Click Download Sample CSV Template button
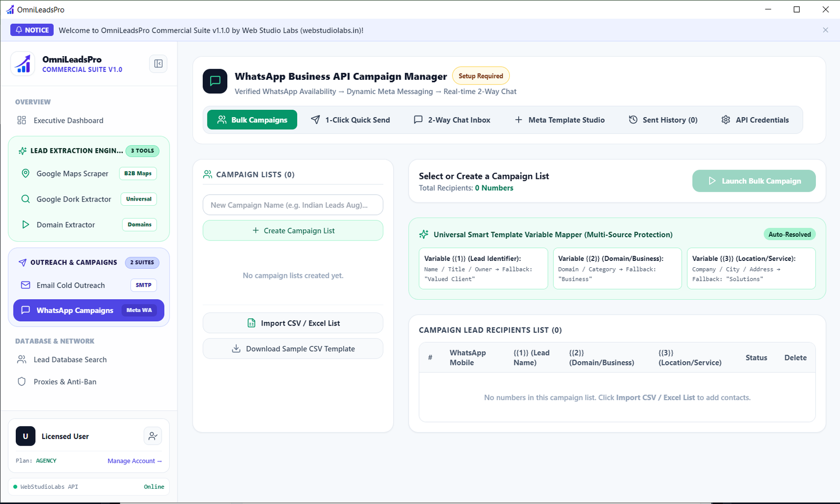Screen dimensions: 840x504 point(293,349)
